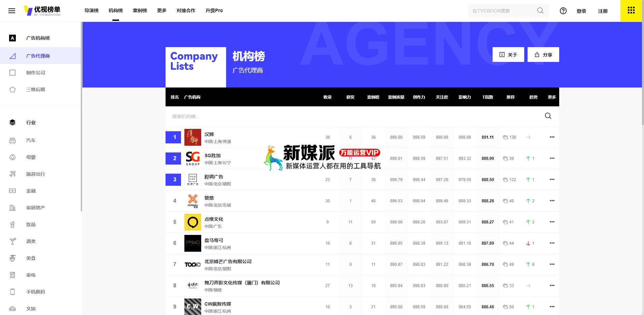The height and width of the screenshot is (315, 644).
Task: Open the 对接合作 nav item
Action: pos(186,10)
